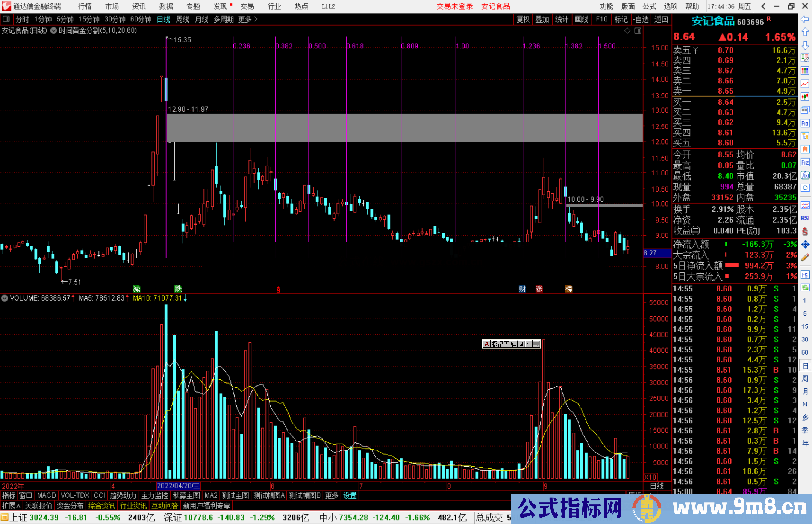
Task: Click the back arrow icon in right sidebar
Action: pyautogui.click(x=805, y=19)
